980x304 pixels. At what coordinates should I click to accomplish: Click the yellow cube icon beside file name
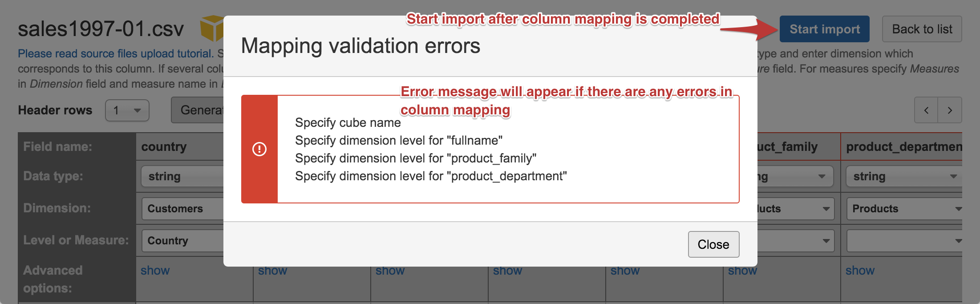point(212,28)
